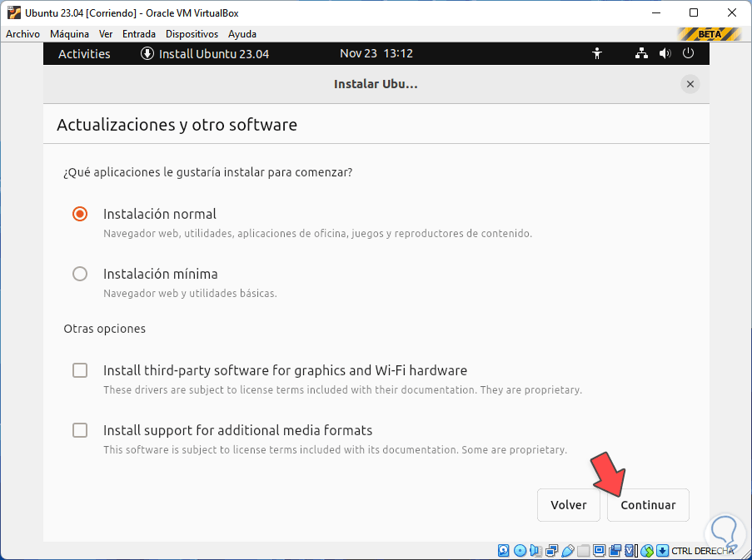The height and width of the screenshot is (560, 752).
Task: Open the Máquina menu
Action: click(70, 34)
